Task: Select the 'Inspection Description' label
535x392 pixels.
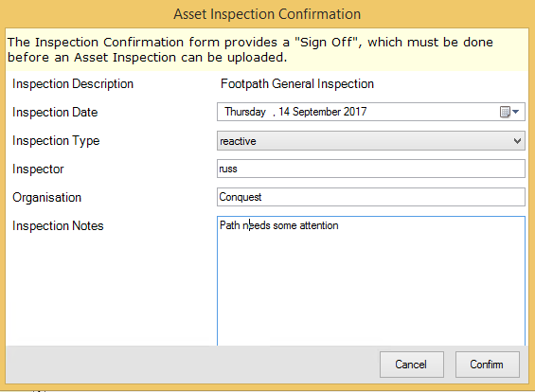Action: (73, 84)
